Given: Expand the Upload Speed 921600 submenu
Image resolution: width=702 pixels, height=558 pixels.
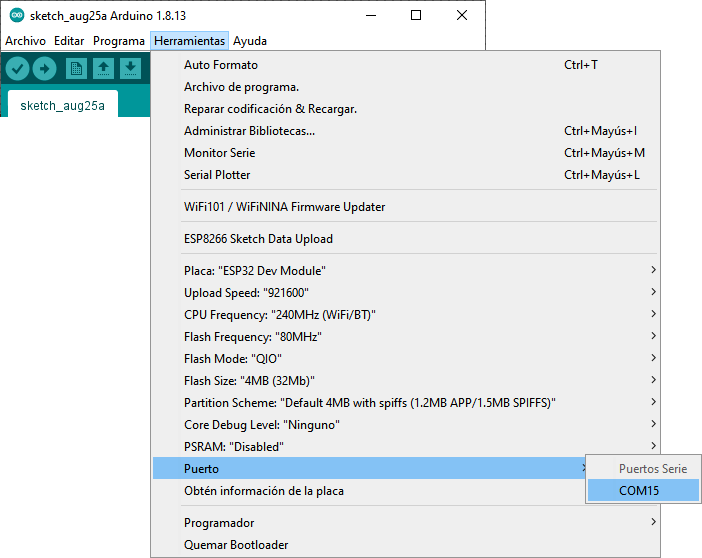Looking at the screenshot, I should [x=406, y=292].
